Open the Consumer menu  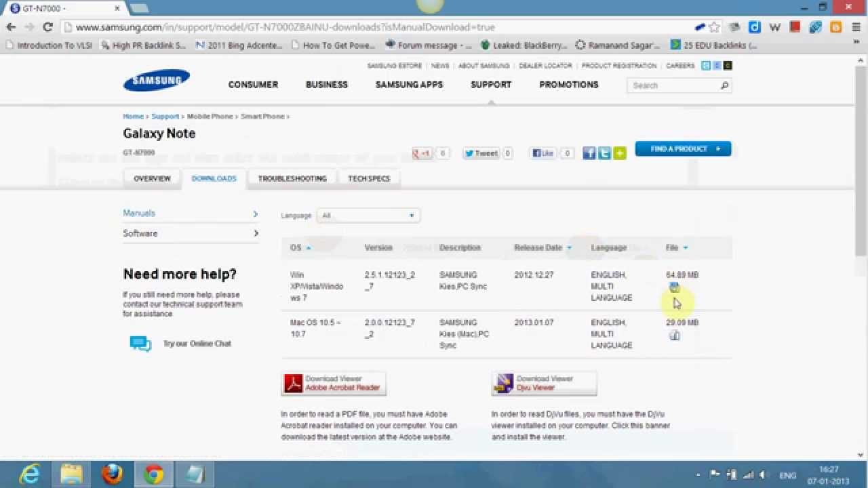(253, 85)
